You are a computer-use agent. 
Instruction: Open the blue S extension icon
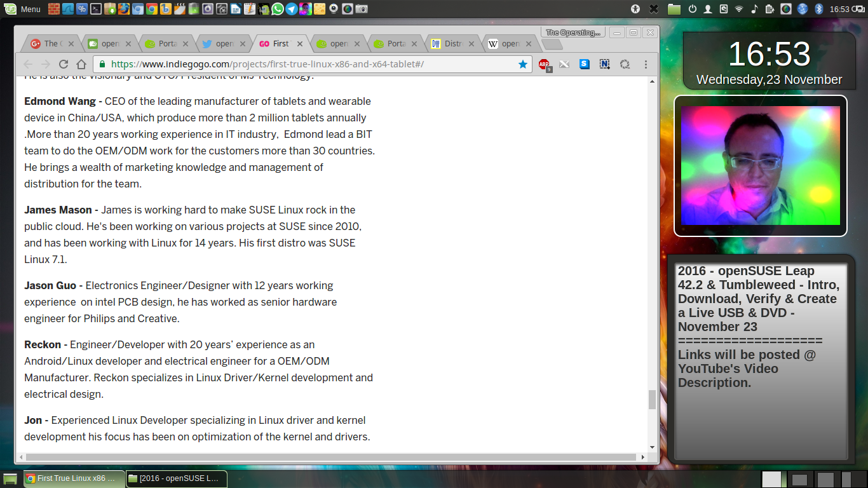click(x=585, y=64)
